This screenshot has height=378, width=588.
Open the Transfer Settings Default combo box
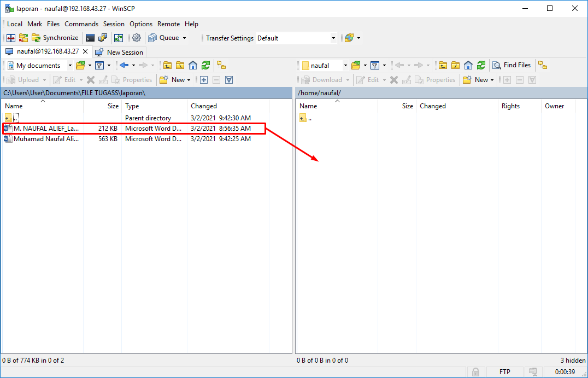pos(296,38)
